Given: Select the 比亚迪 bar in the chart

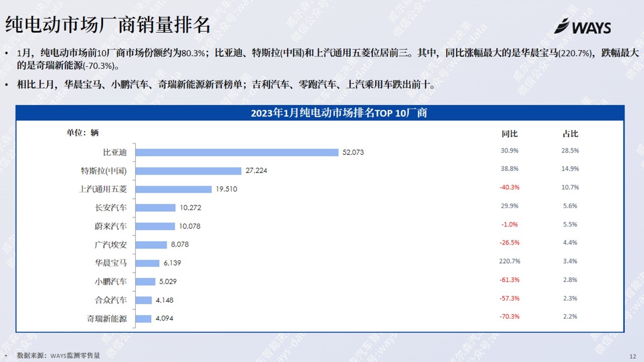Looking at the screenshot, I should 237,152.
